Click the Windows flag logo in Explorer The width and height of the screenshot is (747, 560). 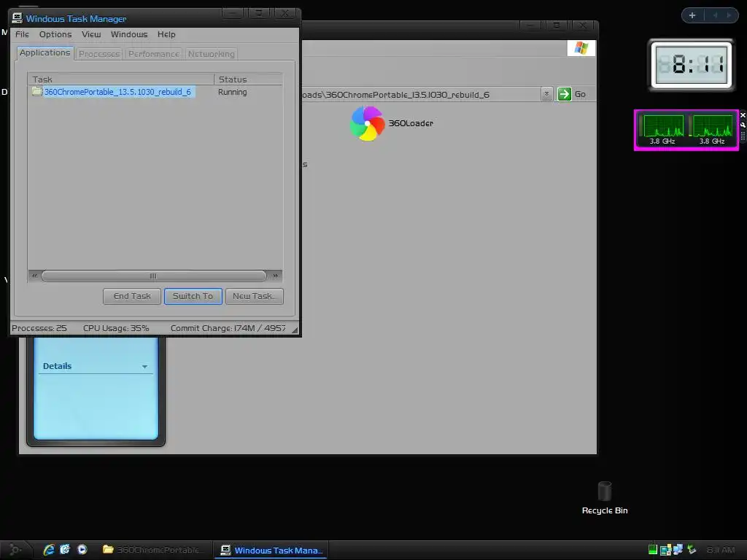581,48
